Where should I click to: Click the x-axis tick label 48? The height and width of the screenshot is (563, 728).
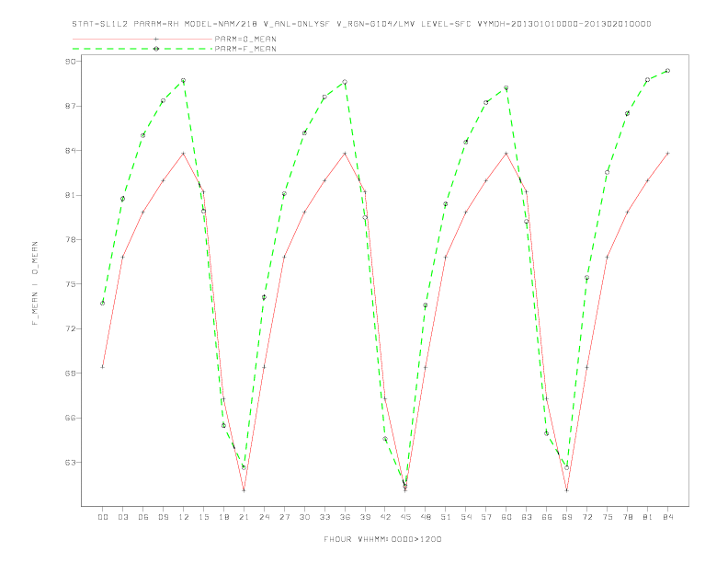pos(426,517)
